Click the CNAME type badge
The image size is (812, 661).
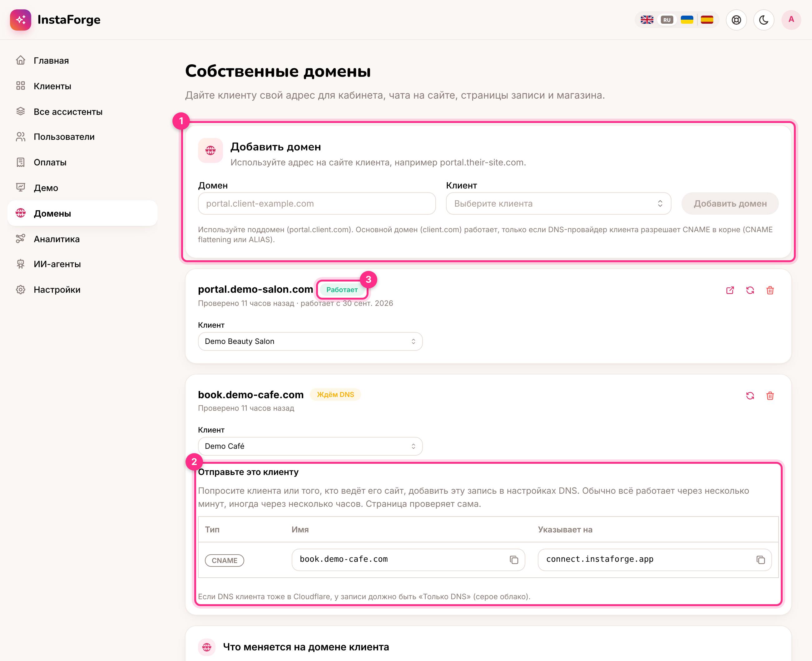225,560
